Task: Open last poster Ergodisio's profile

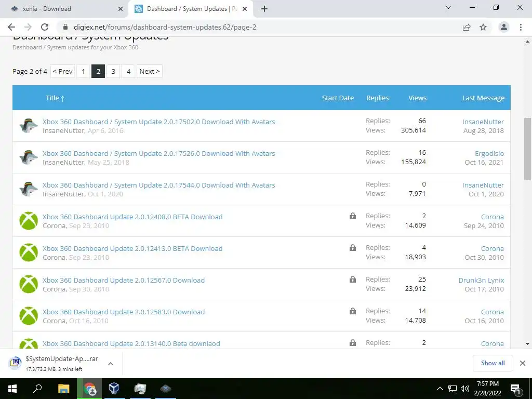Action: (489, 153)
